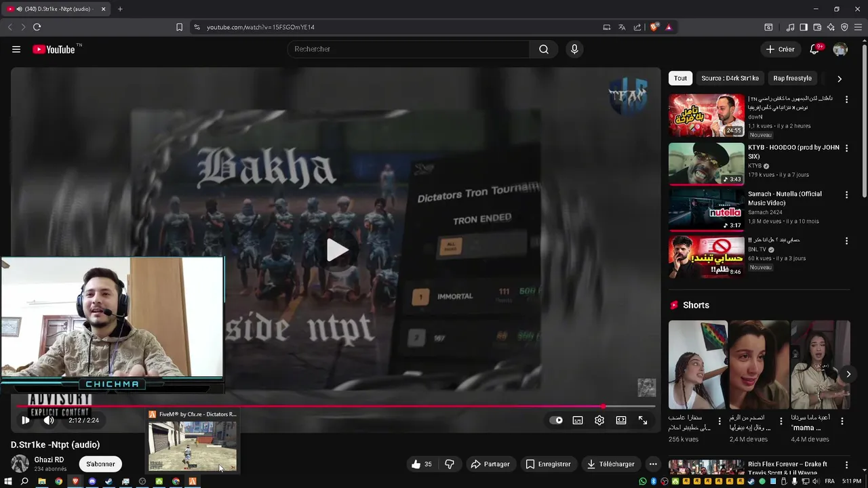This screenshot has width=868, height=488.
Task: Enter fullscreen mode
Action: [643, 420]
